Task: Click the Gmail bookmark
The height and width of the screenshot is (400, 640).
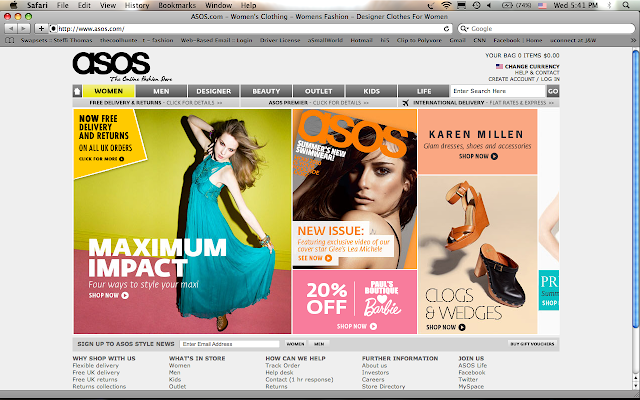Action: 457,40
